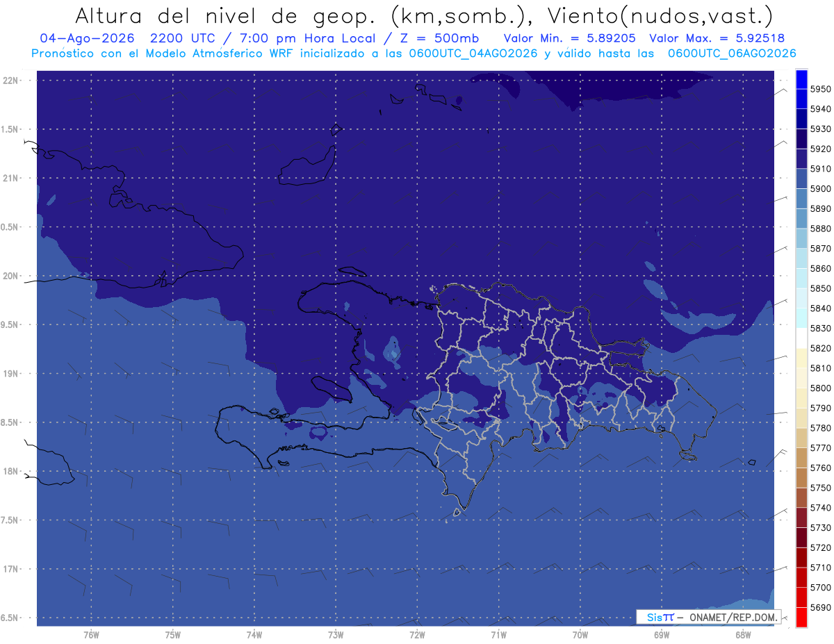
Task: Click the '5900' legend value
Action: [x=821, y=189]
